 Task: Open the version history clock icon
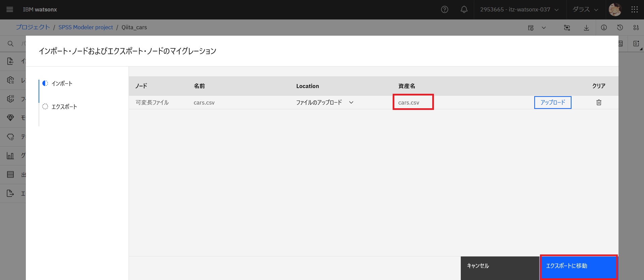pos(620,28)
